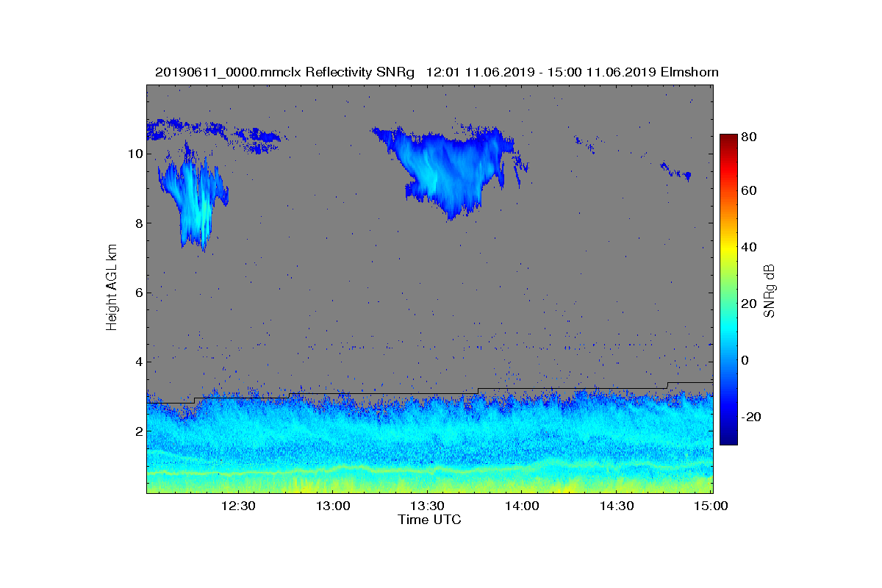The width and height of the screenshot is (882, 588).
Task: Click the 'Elmshorn' station name in title
Action: click(689, 72)
